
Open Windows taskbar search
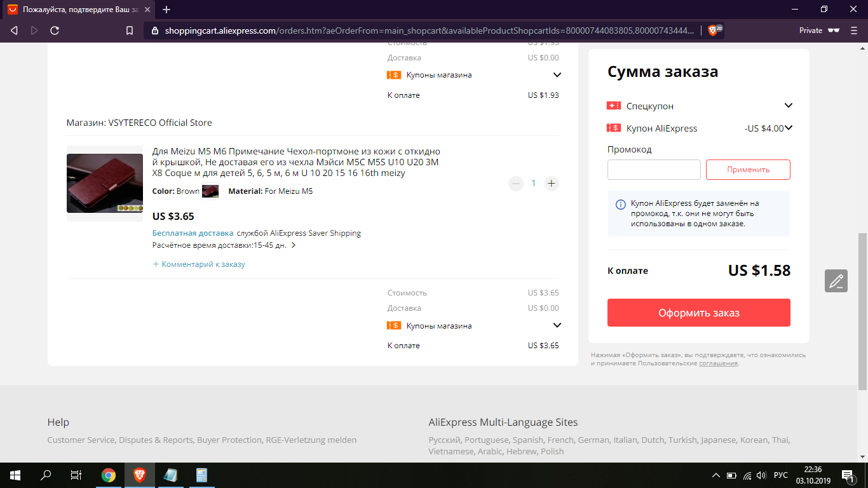pos(46,475)
